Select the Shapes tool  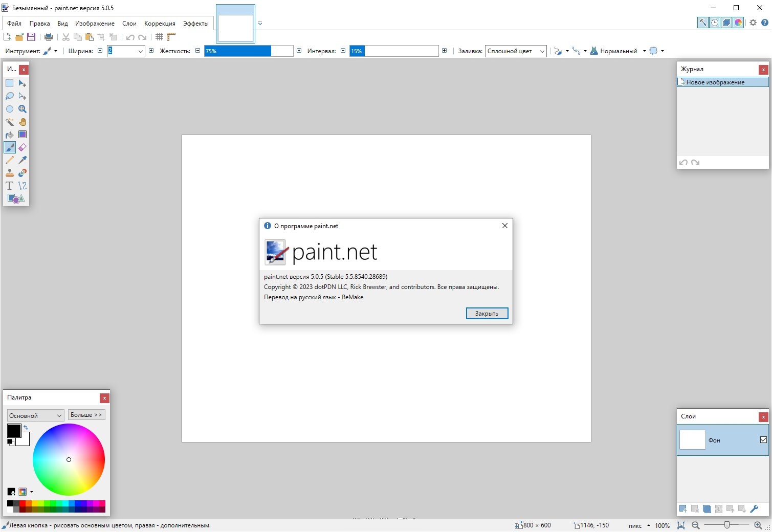pos(16,198)
